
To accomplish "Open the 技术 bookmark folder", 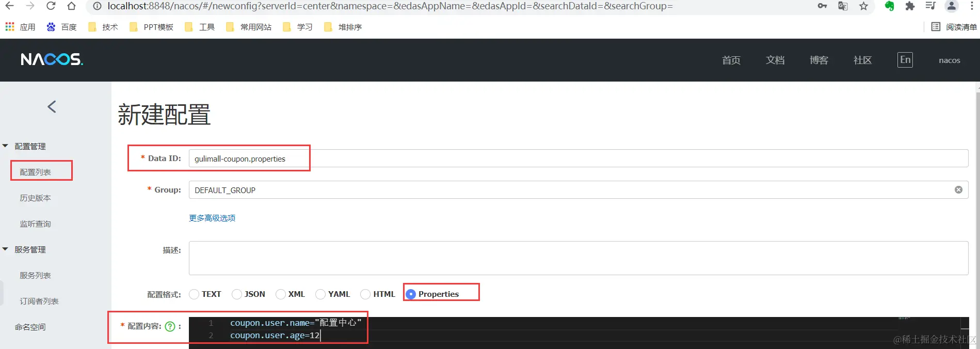I will [103, 27].
